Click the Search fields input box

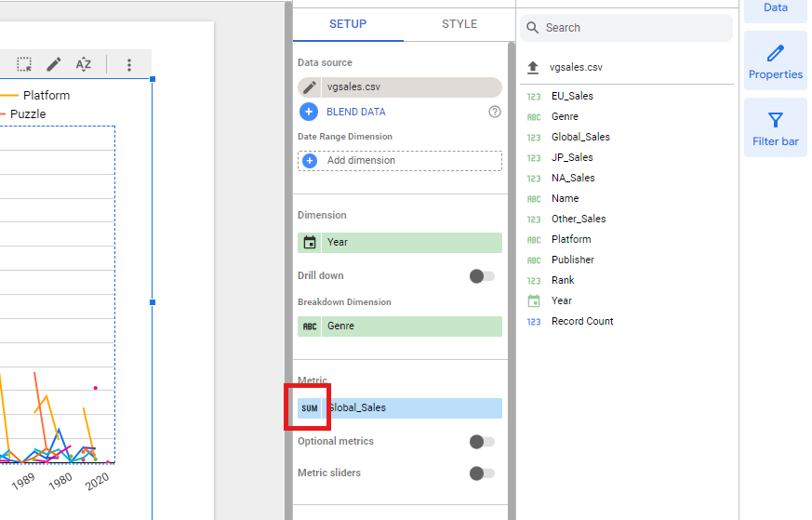(632, 28)
